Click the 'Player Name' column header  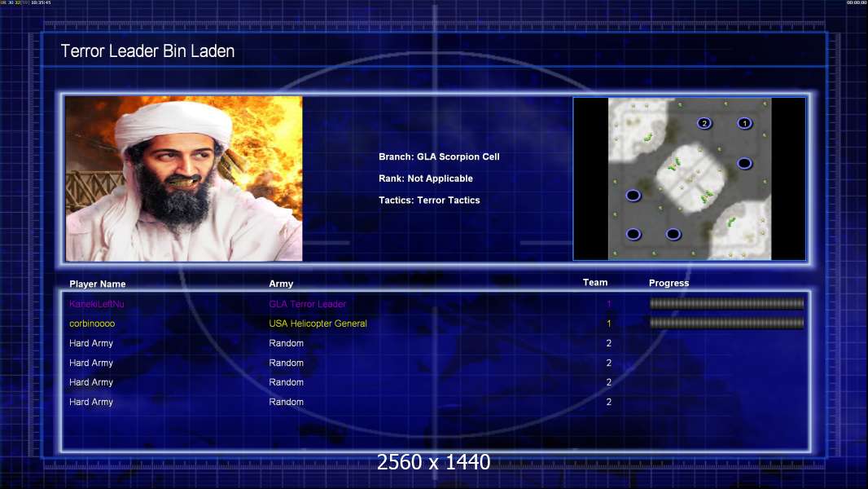[98, 284]
